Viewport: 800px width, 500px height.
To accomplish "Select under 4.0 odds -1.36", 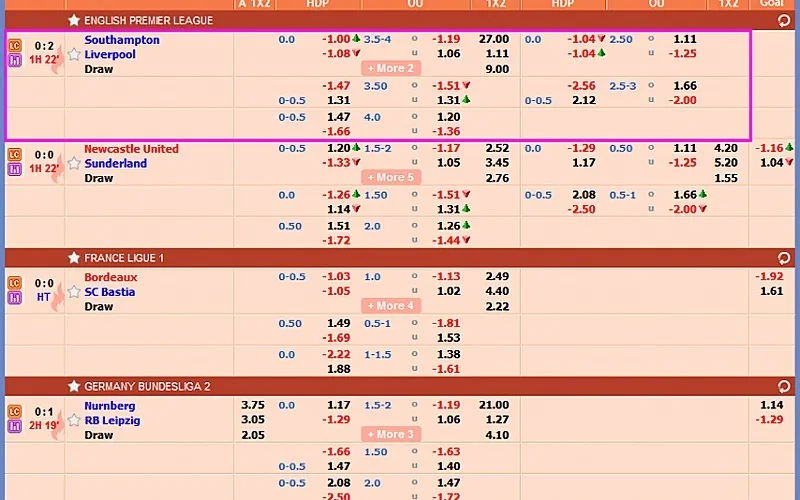I will [446, 131].
